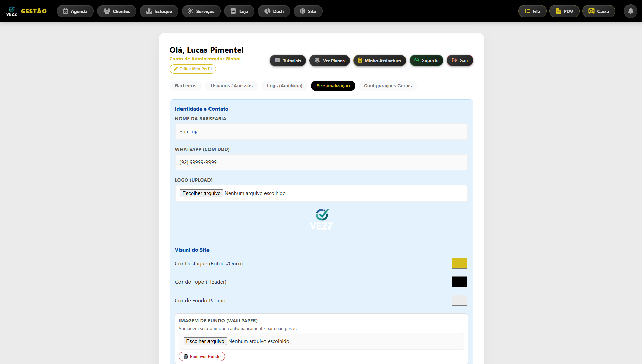Image resolution: width=642 pixels, height=364 pixels.
Task: Launch the PDV point of sale
Action: click(564, 11)
